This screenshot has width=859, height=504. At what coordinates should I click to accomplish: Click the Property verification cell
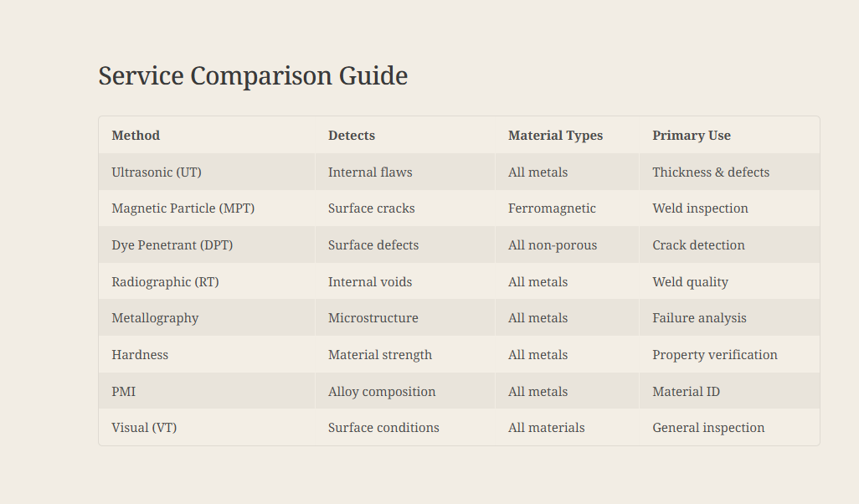(x=715, y=355)
